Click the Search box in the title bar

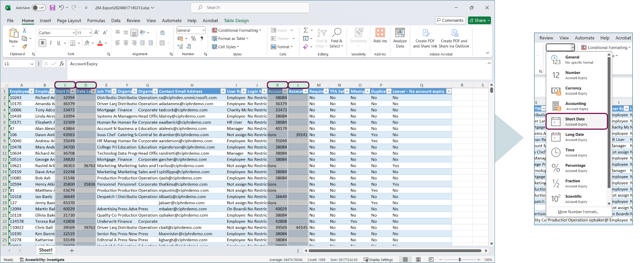point(250,8)
